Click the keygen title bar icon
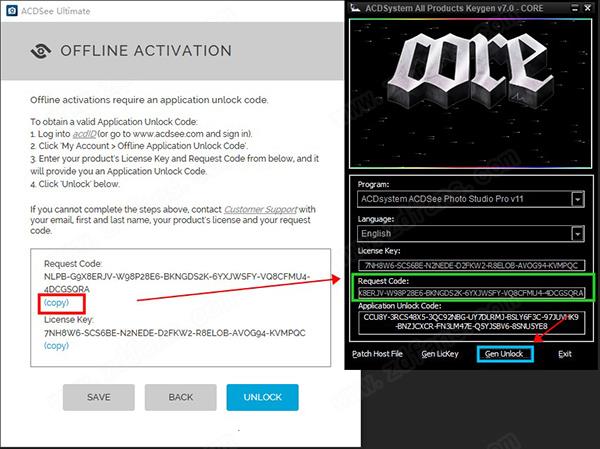The width and height of the screenshot is (600, 449). point(355,8)
